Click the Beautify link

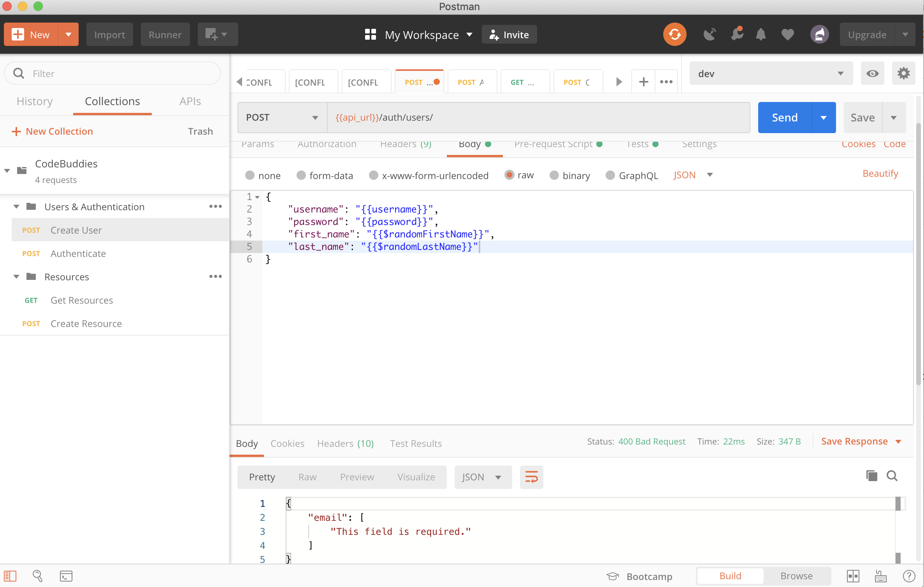pyautogui.click(x=880, y=174)
